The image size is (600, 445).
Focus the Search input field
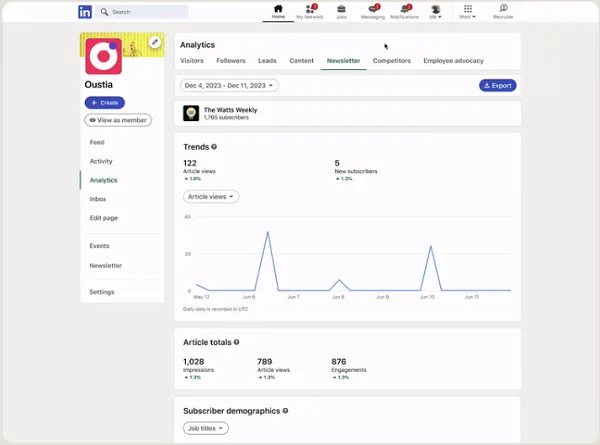click(142, 12)
